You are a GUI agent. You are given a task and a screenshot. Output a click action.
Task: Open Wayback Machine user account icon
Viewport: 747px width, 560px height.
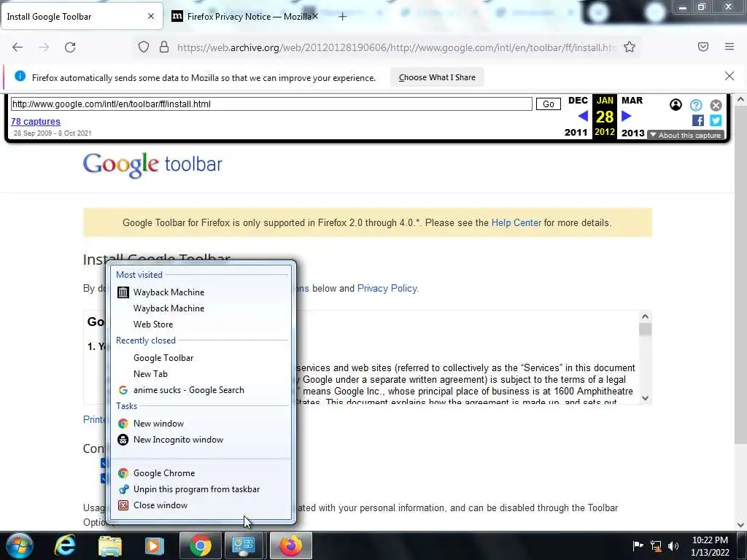(x=675, y=105)
